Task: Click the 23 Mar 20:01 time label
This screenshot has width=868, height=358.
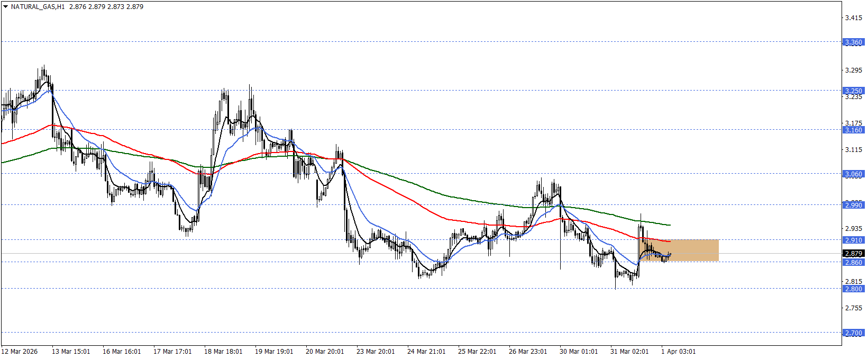Action: point(376,352)
